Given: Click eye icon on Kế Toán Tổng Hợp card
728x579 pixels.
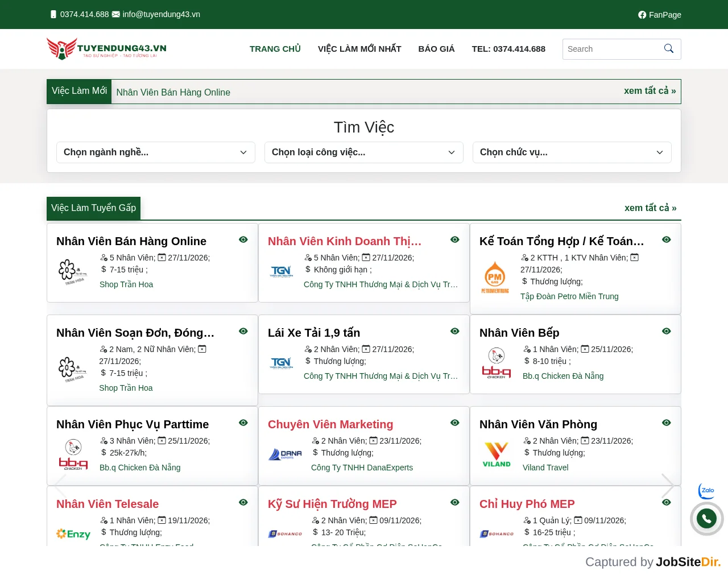Looking at the screenshot, I should (x=667, y=239).
